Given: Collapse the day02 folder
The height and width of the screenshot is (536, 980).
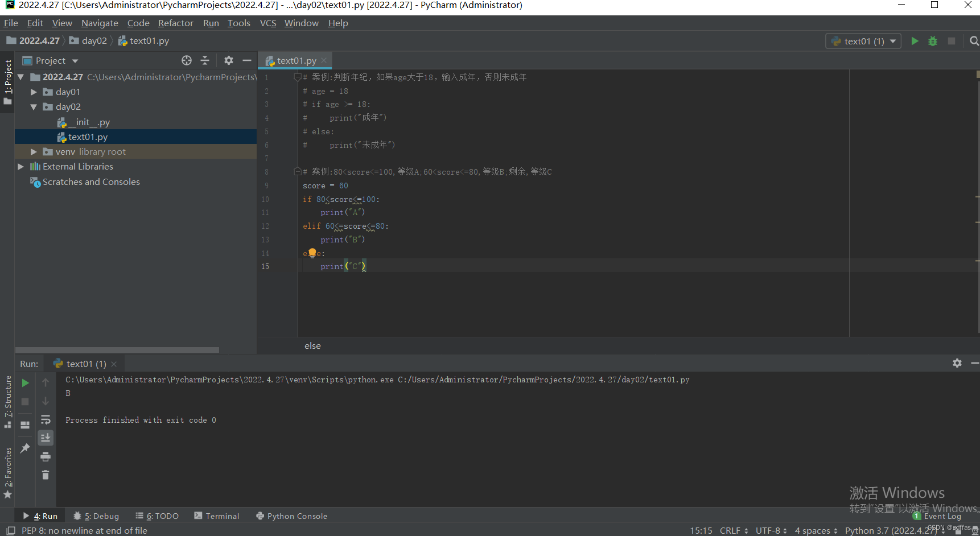Looking at the screenshot, I should 34,107.
